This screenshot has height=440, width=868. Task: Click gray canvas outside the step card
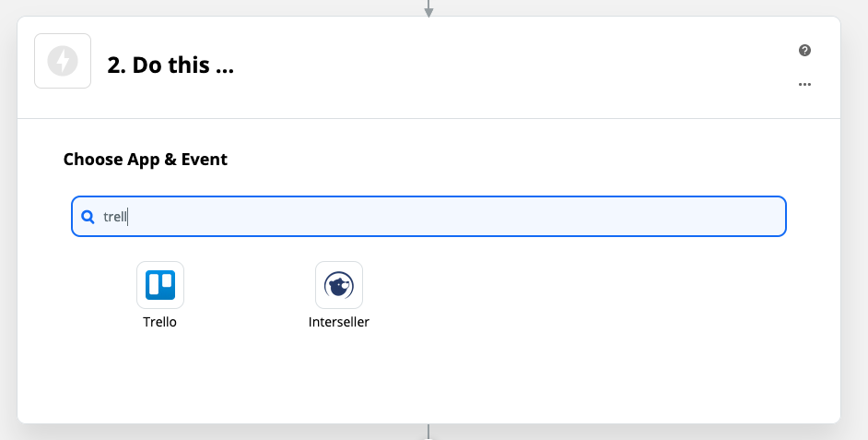855,221
